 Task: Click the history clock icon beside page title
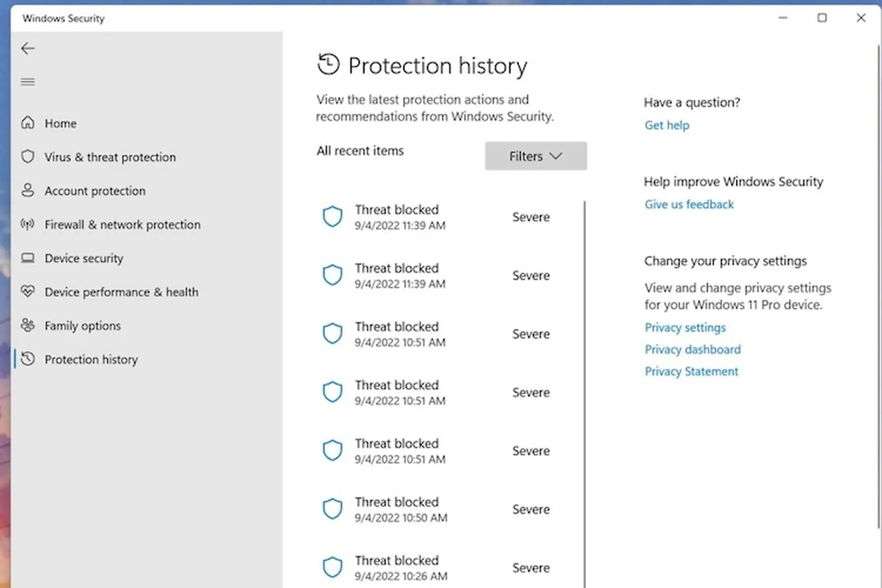328,64
